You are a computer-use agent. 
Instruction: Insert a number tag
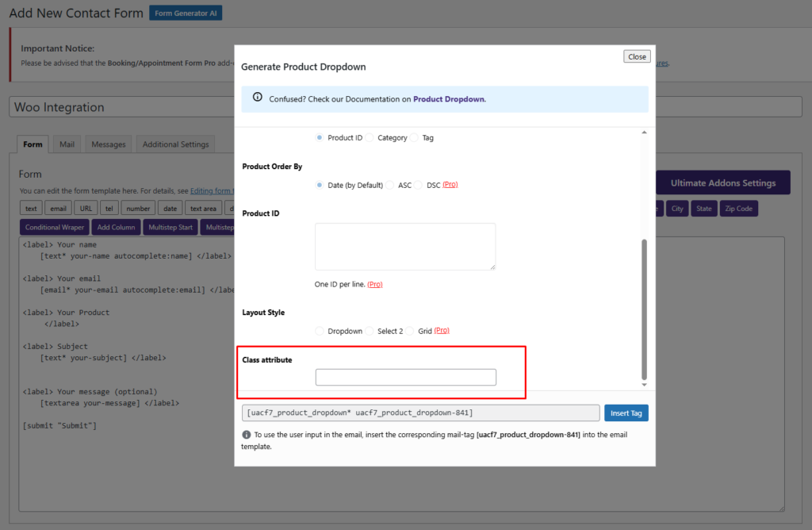[138, 208]
